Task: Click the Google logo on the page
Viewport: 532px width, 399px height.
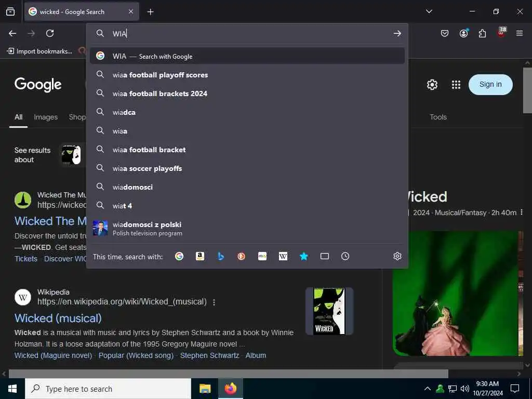Action: [38, 85]
